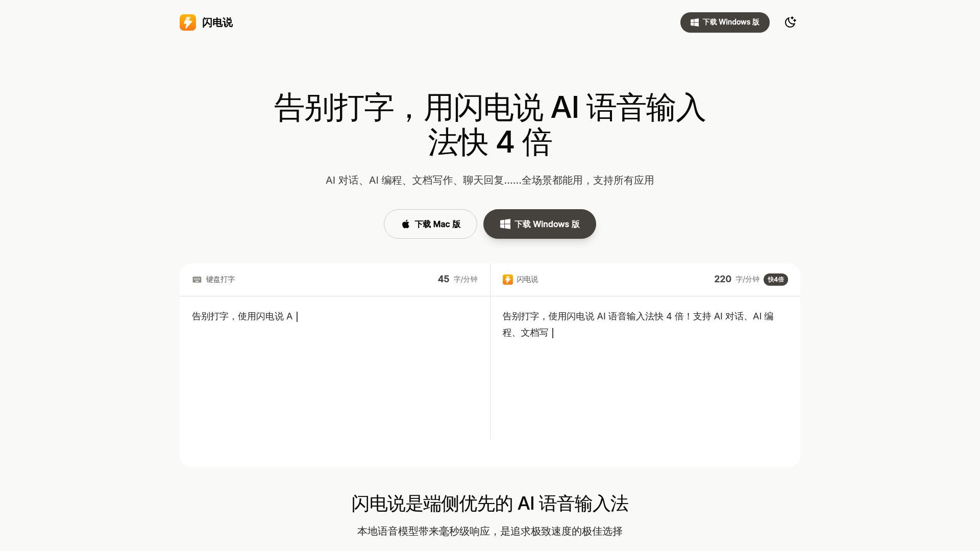
Task: Click the voice demo text ending 文档写
Action: coord(638,324)
